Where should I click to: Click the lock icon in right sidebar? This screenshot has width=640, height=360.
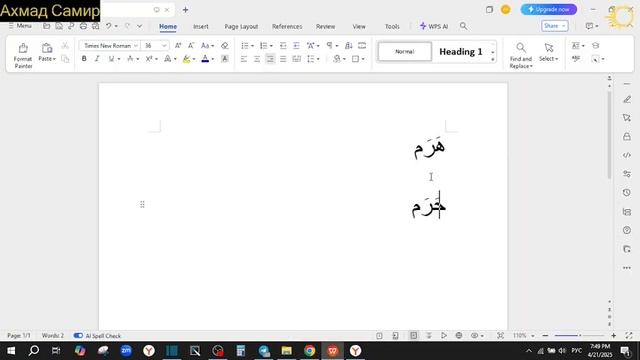[x=627, y=136]
